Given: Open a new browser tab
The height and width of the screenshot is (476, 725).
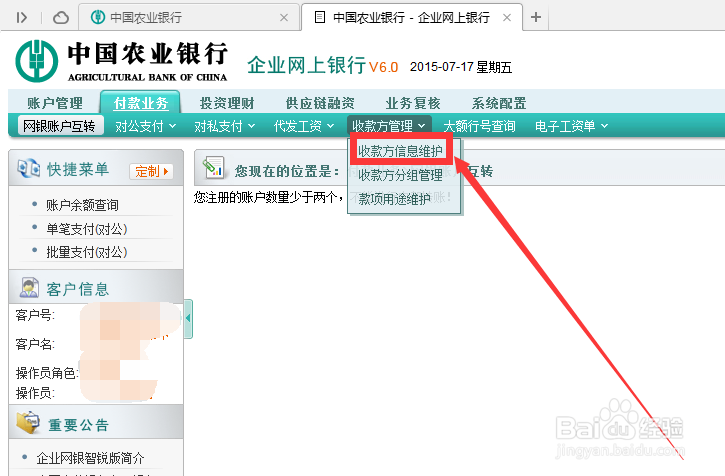Looking at the screenshot, I should pyautogui.click(x=535, y=17).
